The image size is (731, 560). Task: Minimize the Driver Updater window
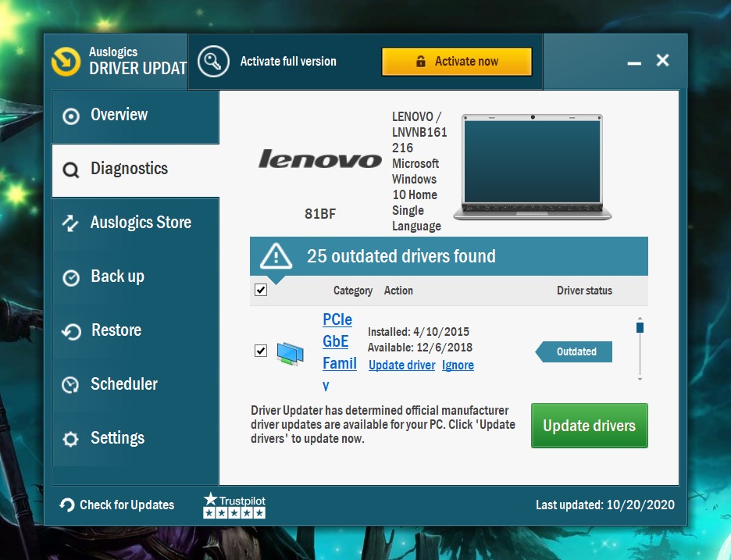click(634, 62)
